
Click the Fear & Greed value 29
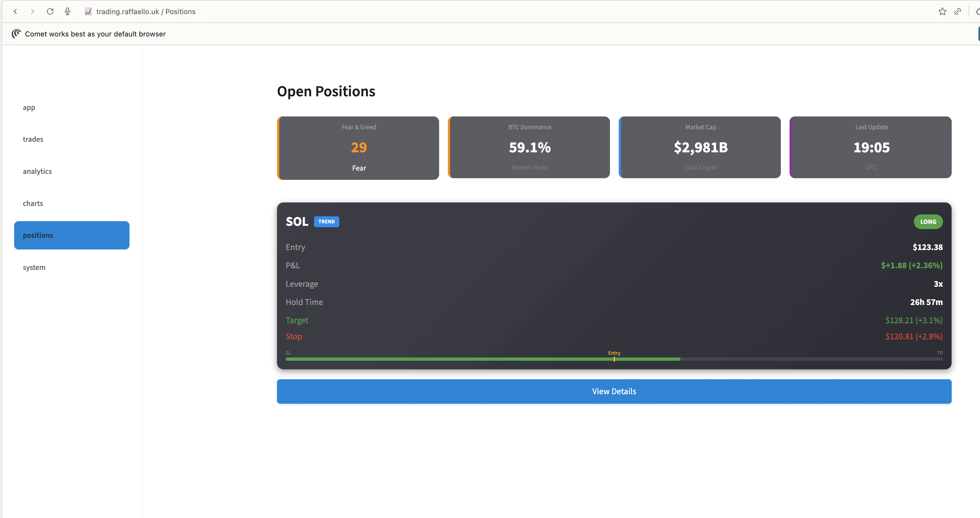[359, 147]
